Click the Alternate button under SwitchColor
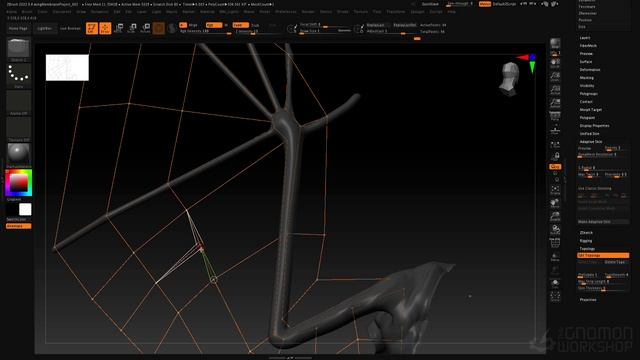Viewport: 640px width, 360px height. click(x=18, y=226)
